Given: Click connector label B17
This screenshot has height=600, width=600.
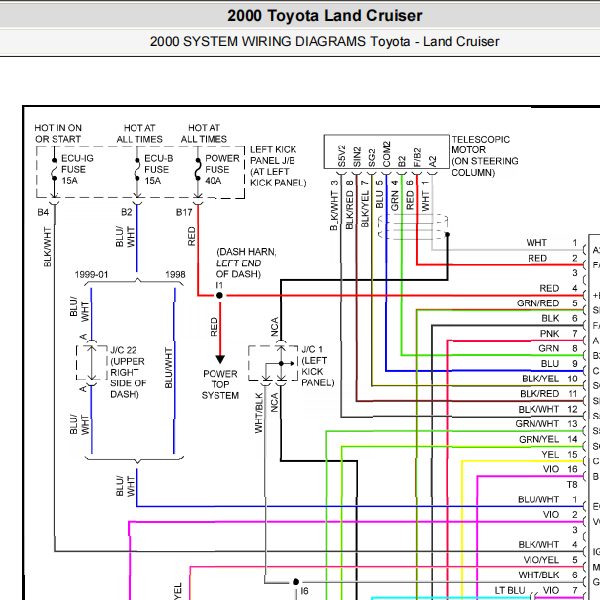Looking at the screenshot, I should [184, 212].
